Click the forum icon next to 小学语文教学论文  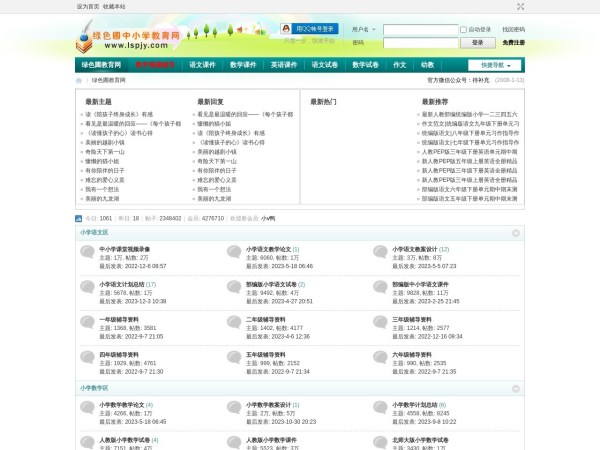click(234, 253)
